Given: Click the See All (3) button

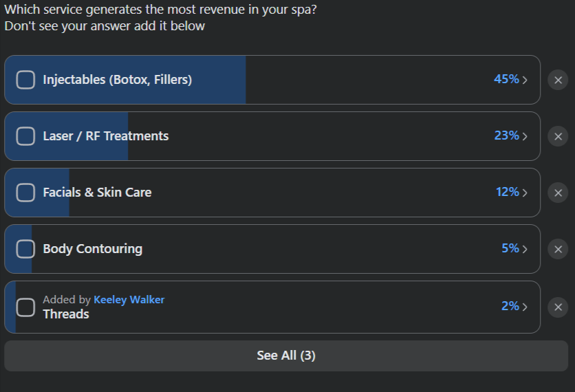Looking at the screenshot, I should tap(286, 356).
